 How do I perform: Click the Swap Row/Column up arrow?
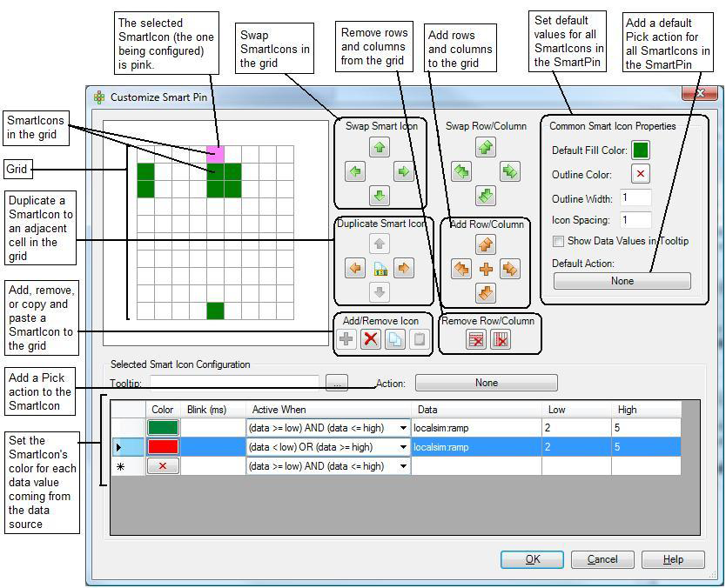(486, 148)
